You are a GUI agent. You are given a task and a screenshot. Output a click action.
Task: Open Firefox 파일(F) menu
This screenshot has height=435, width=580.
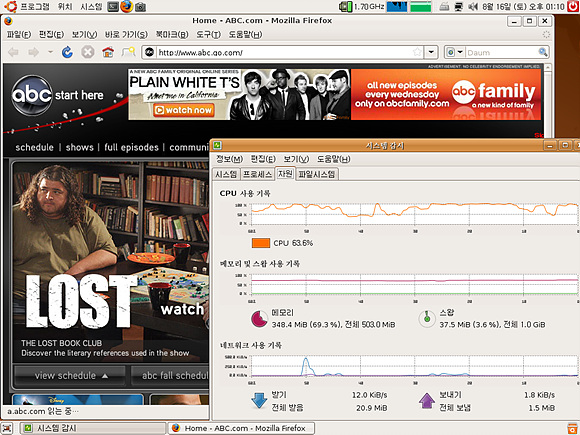pos(19,34)
